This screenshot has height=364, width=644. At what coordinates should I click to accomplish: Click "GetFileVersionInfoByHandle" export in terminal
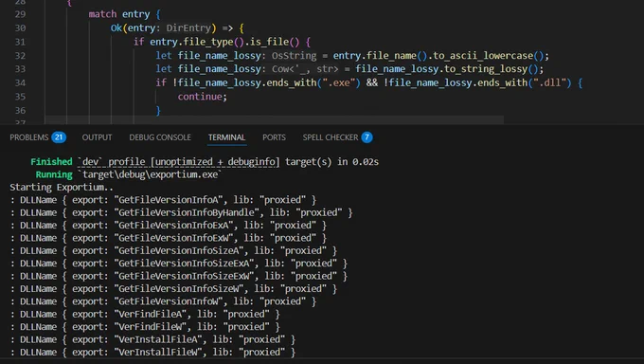pyautogui.click(x=187, y=212)
